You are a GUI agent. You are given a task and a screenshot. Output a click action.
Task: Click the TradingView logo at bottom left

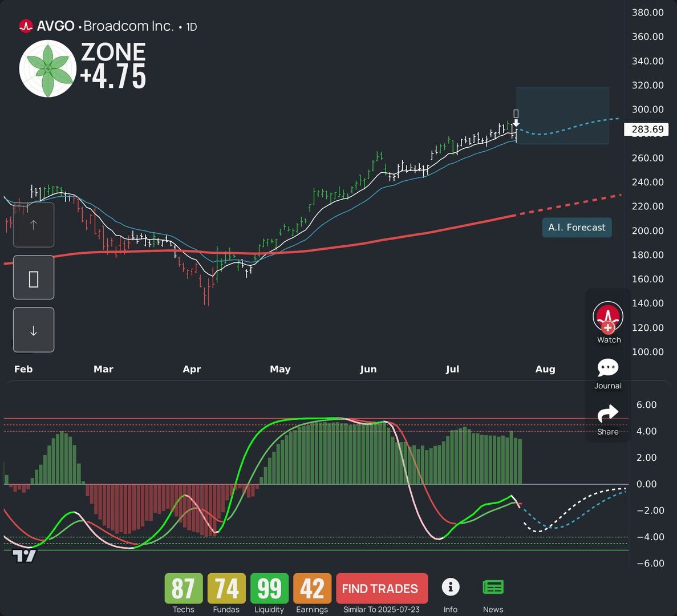(24, 556)
